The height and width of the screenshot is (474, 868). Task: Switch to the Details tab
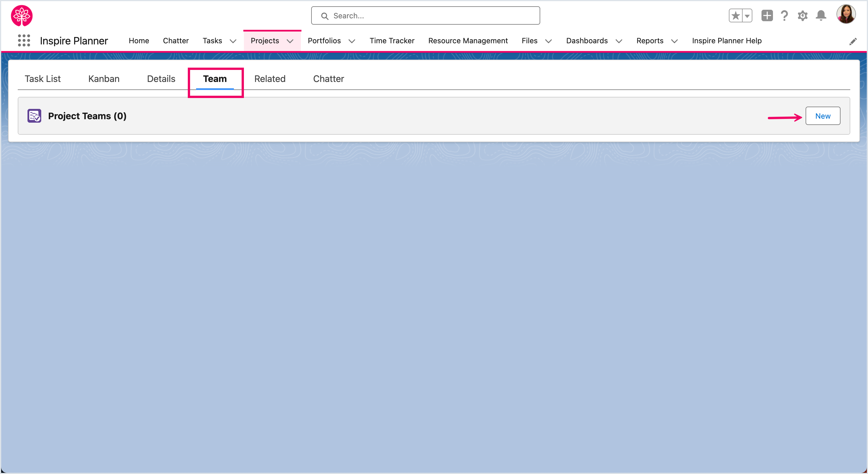pyautogui.click(x=161, y=79)
